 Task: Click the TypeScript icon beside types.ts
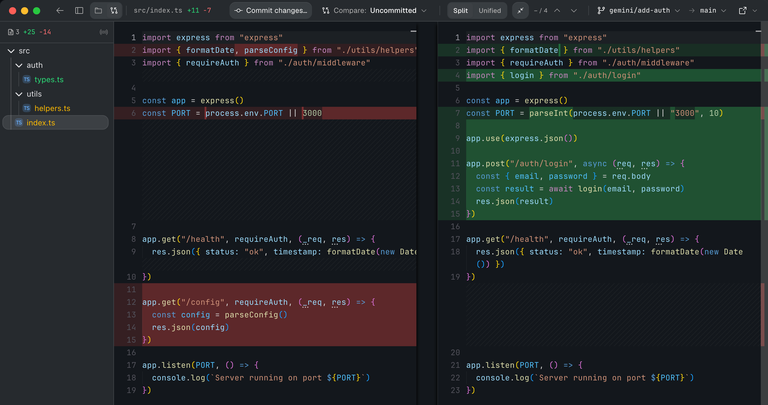pos(26,79)
